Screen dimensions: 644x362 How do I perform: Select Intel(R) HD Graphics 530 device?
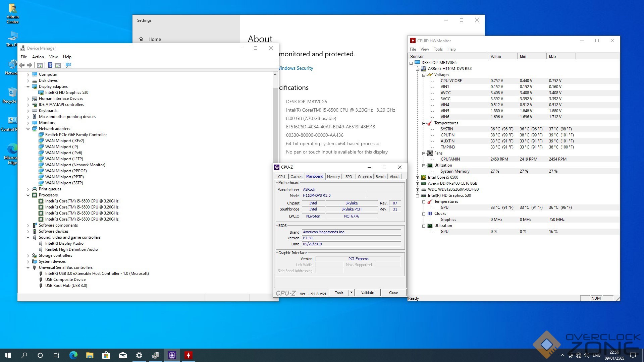pyautogui.click(x=67, y=93)
